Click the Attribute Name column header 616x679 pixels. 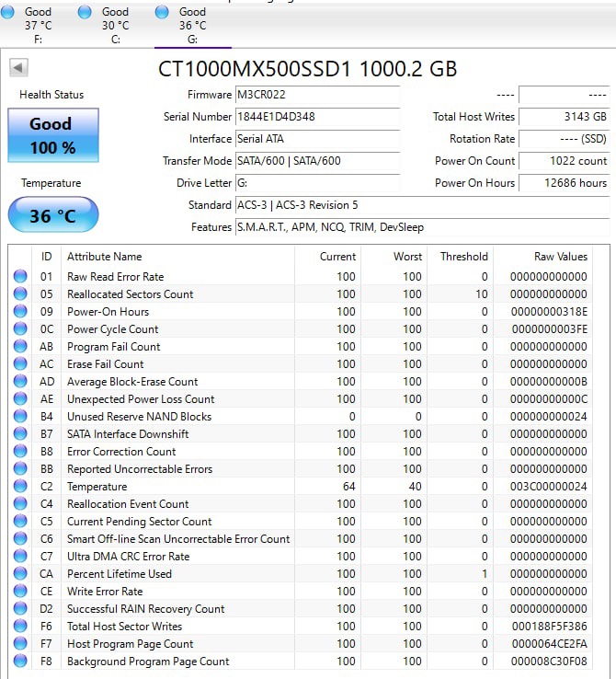click(177, 257)
